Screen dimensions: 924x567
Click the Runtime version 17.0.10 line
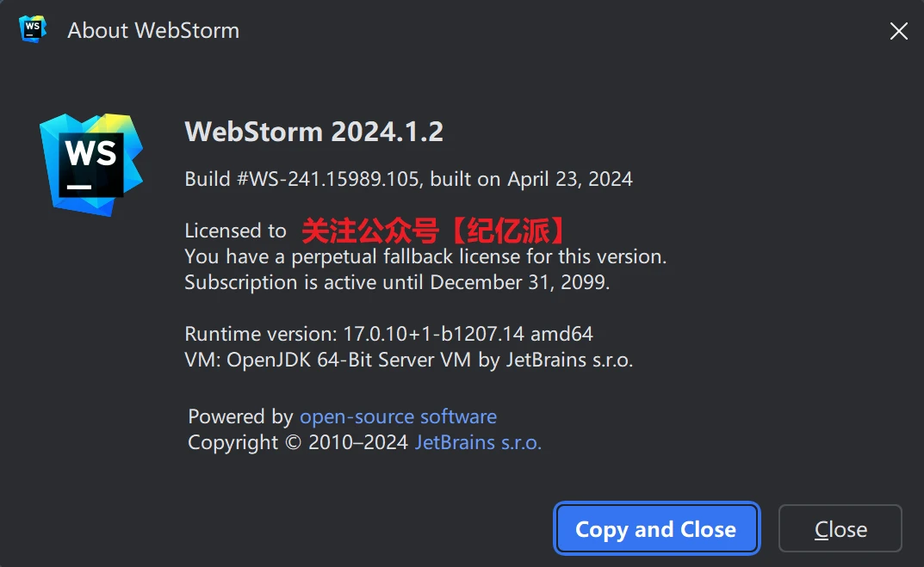click(x=388, y=334)
